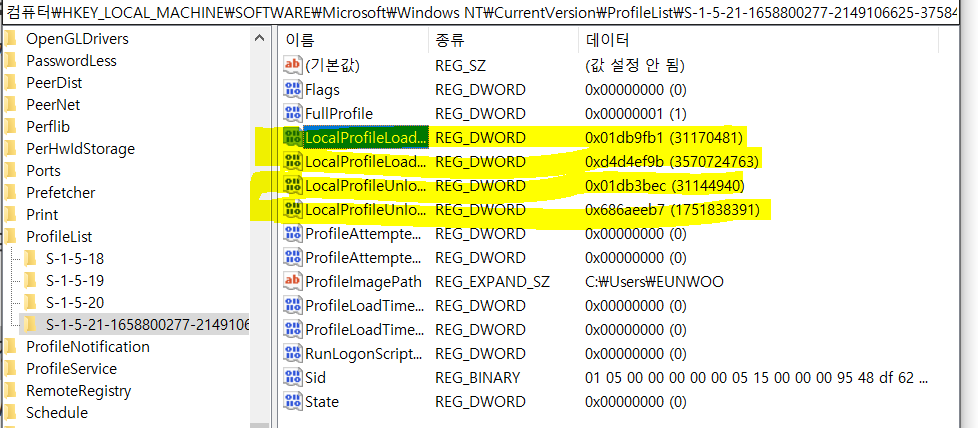Click the Prefetcher folder icon
Screen dimensions: 978x428
pyautogui.click(x=11, y=193)
